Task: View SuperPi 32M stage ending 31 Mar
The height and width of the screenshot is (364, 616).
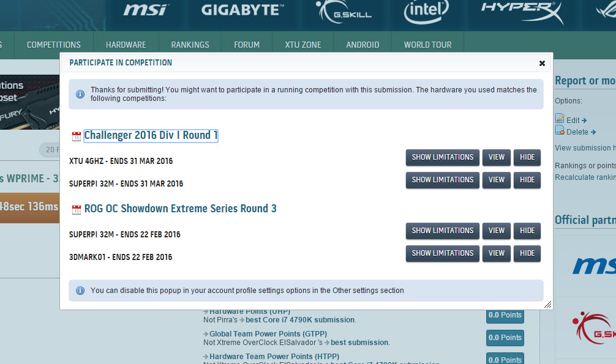Action: pyautogui.click(x=496, y=180)
